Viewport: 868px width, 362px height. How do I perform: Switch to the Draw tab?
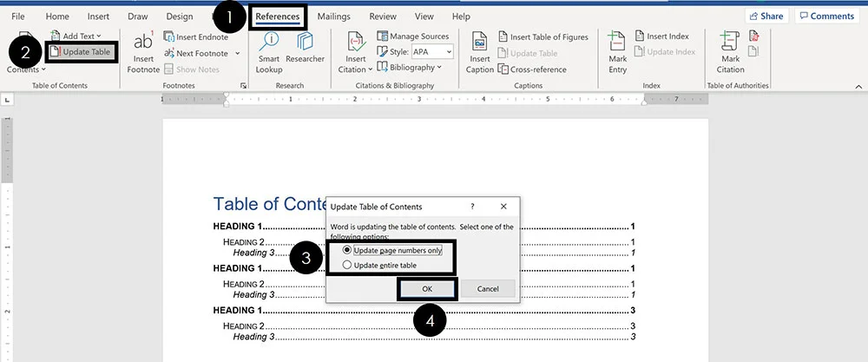coord(138,16)
